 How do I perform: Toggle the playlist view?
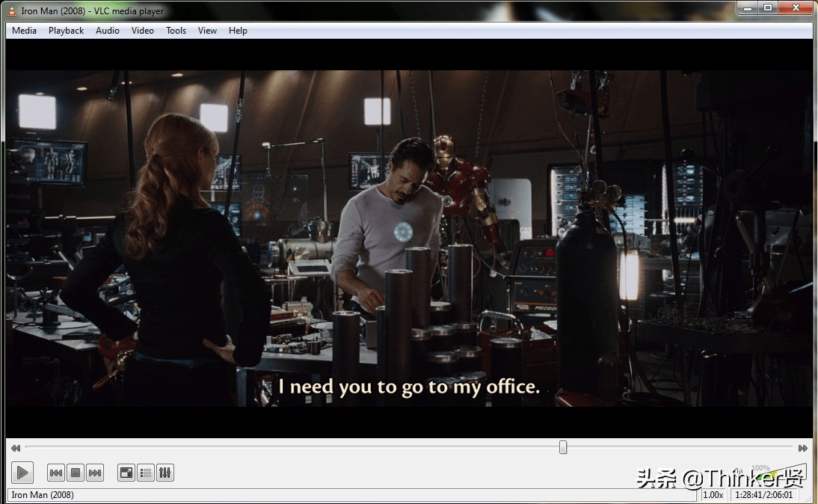point(146,473)
